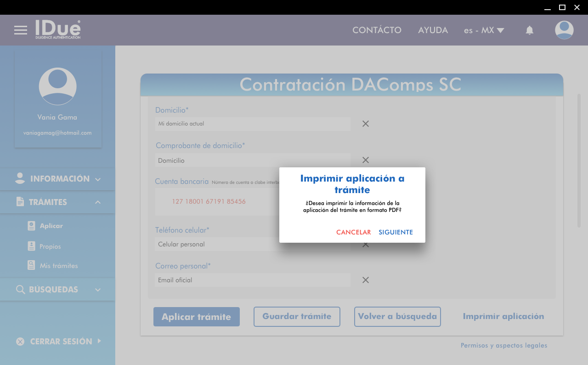588x365 pixels.
Task: Open the hamburger menu icon
Action: (21, 30)
